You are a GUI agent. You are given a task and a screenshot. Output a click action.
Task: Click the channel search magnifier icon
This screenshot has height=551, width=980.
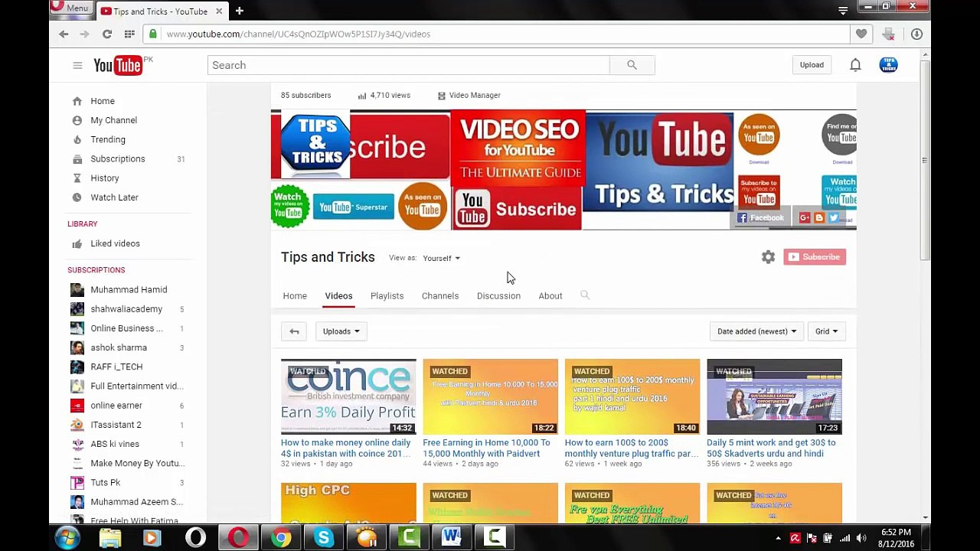click(585, 295)
